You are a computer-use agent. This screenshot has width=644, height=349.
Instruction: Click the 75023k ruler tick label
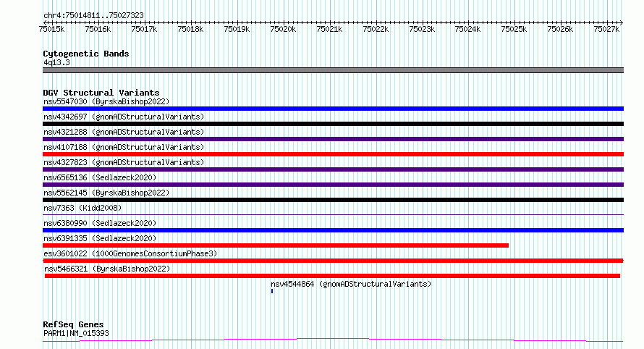point(422,29)
